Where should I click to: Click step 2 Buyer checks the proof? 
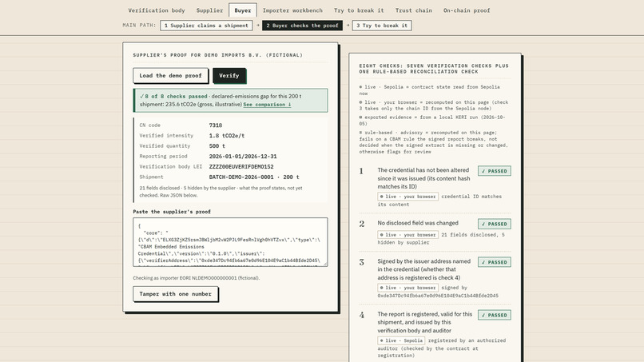tap(302, 26)
